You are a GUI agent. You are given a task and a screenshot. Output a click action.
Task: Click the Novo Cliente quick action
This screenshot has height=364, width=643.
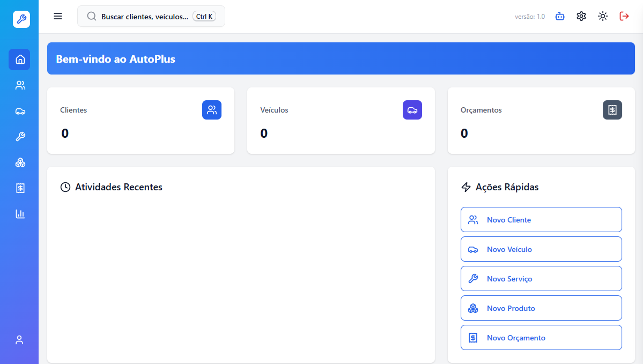[541, 220]
